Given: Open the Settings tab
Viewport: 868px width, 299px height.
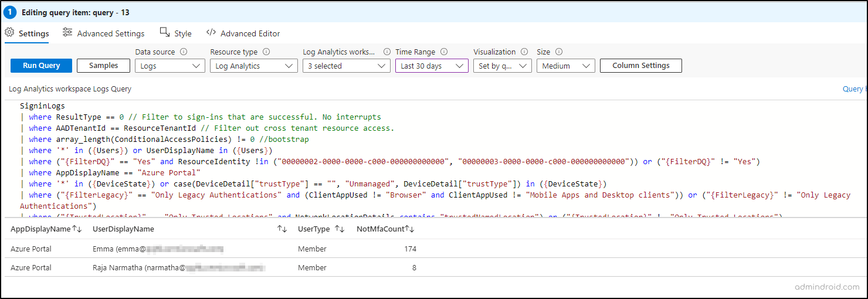Looking at the screenshot, I should coord(27,33).
